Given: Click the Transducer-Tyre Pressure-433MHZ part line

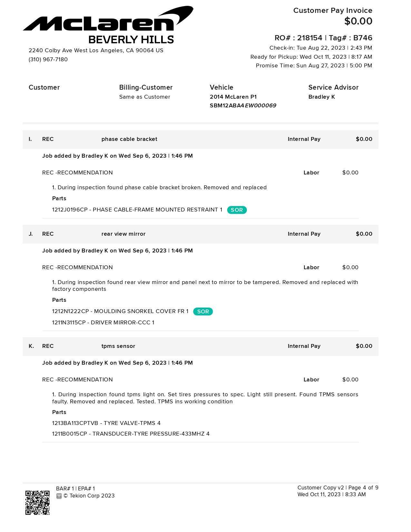Looking at the screenshot, I should [131, 434].
